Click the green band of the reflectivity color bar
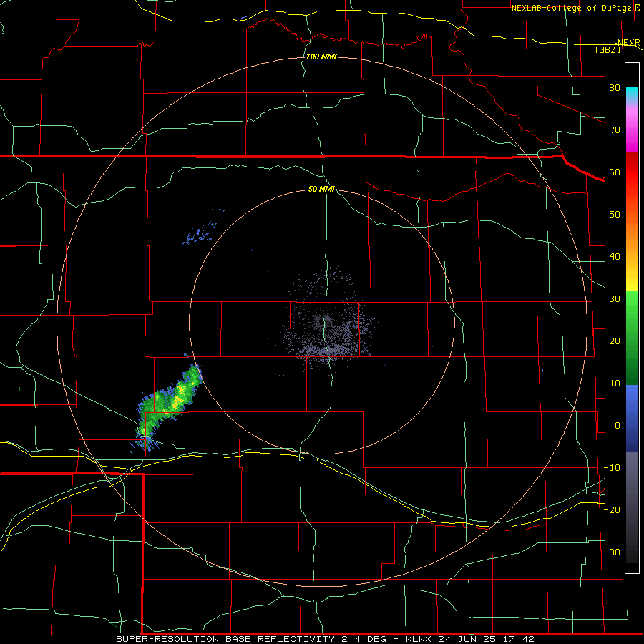 tap(632, 338)
